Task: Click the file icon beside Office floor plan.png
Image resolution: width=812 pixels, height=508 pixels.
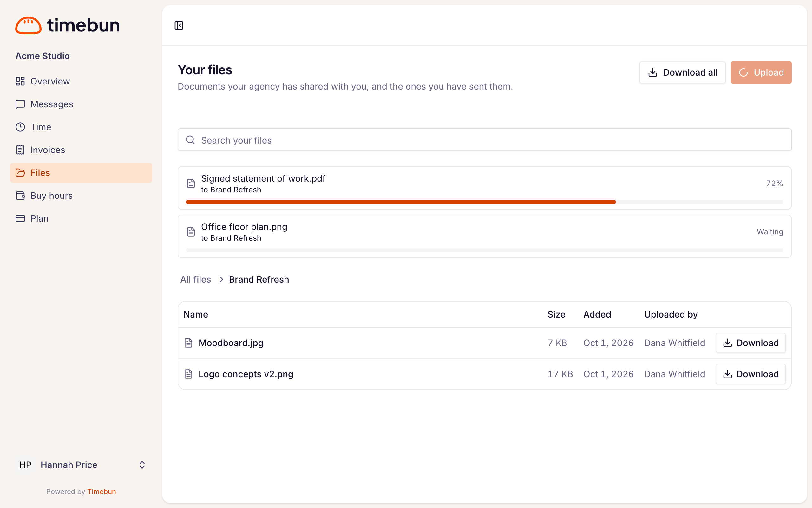Action: 191,232
